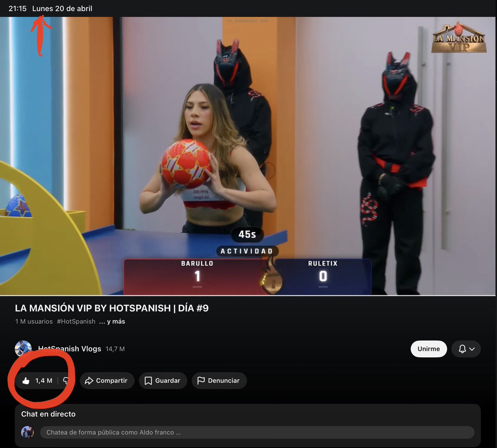Open notification bell dropdown
Image resolution: width=497 pixels, height=448 pixels.
[x=466, y=349]
